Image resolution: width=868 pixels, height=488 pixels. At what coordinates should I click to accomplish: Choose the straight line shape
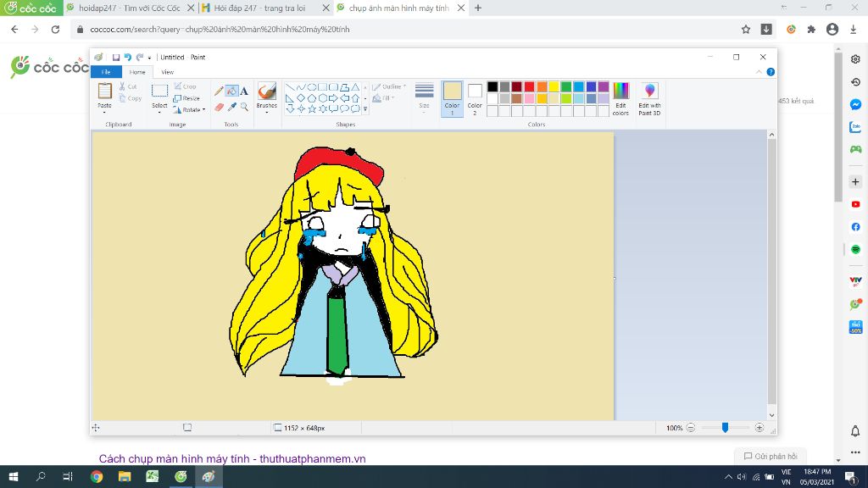point(290,87)
